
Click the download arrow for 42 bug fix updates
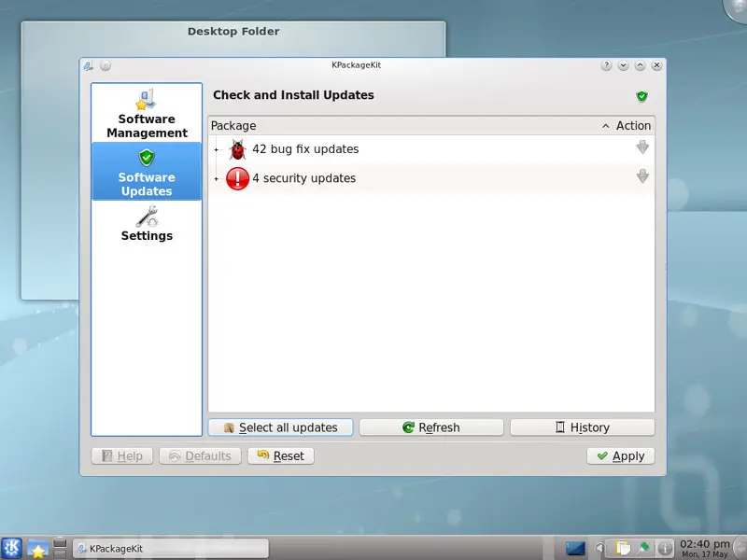642,147
